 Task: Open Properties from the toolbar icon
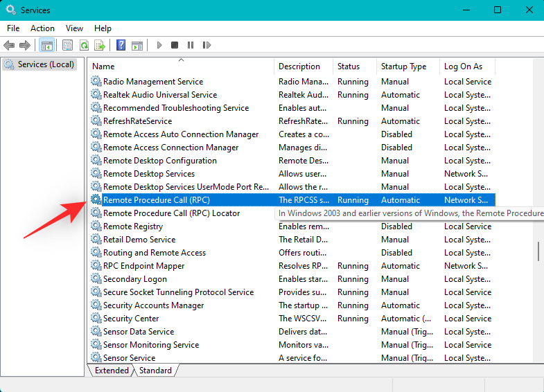click(x=67, y=46)
